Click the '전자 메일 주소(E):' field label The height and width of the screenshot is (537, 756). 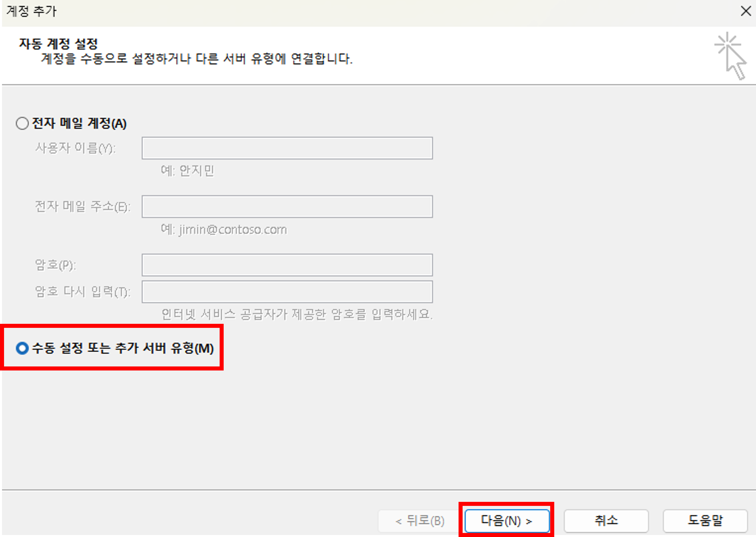(83, 207)
